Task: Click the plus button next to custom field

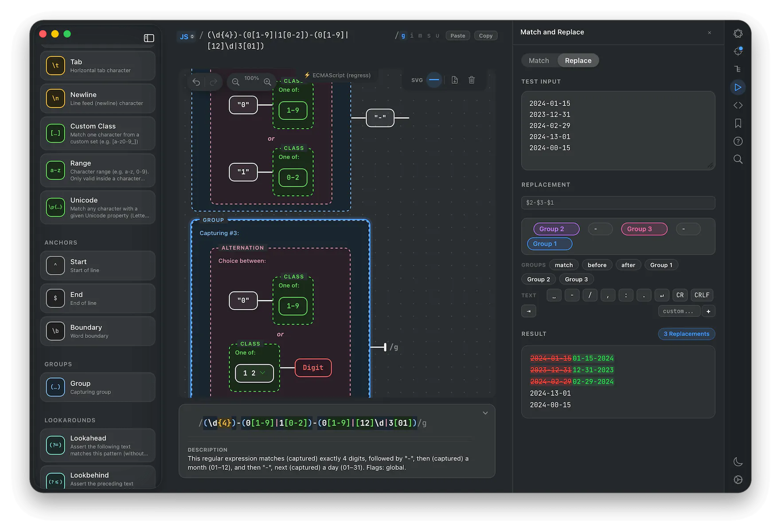Action: tap(708, 311)
